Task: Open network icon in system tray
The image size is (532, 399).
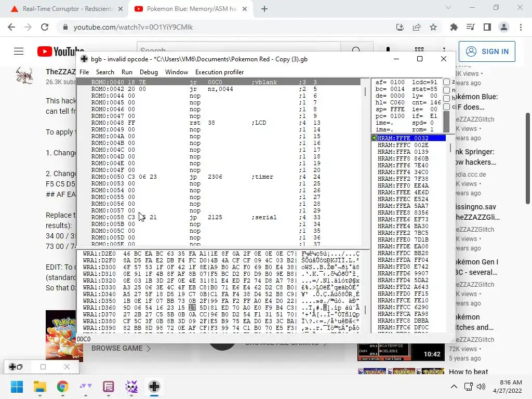Action: pyautogui.click(x=469, y=387)
